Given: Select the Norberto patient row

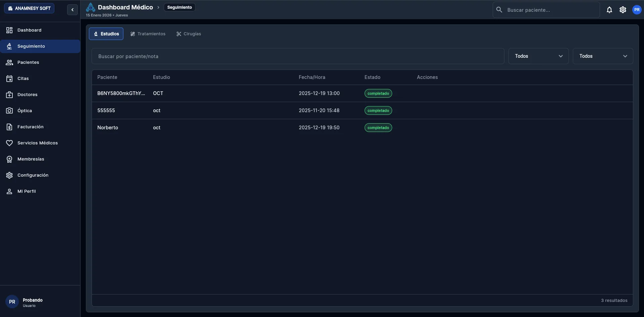Looking at the screenshot, I should (362, 128).
